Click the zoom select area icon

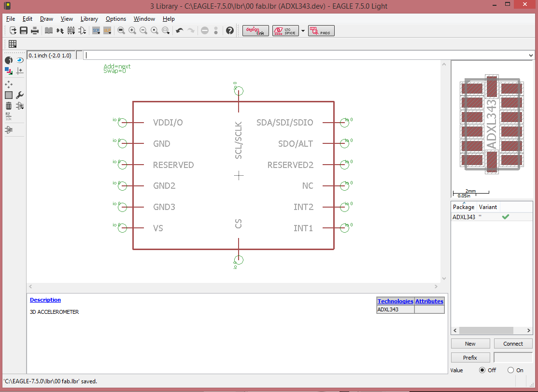[166, 30]
